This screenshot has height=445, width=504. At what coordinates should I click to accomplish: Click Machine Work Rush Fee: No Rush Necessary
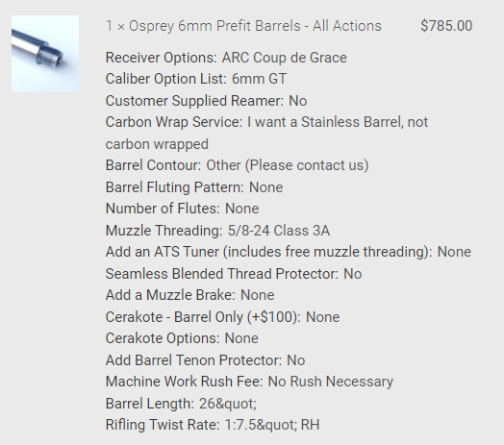click(x=249, y=382)
